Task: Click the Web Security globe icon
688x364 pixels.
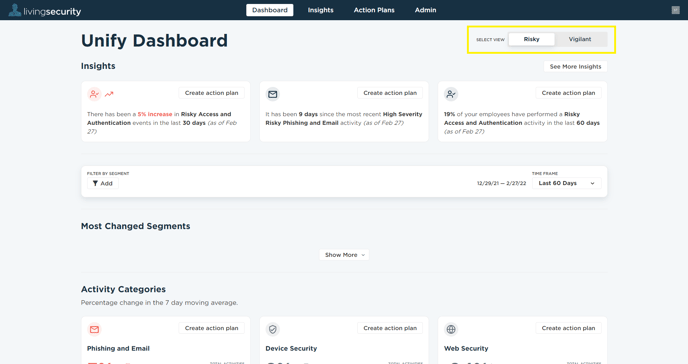Action: (451, 329)
